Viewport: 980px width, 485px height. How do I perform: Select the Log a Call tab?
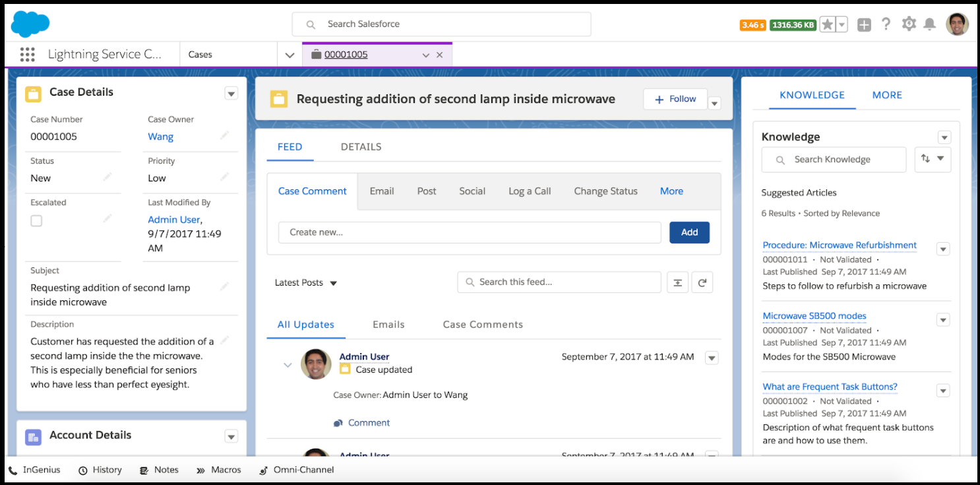[x=529, y=191]
